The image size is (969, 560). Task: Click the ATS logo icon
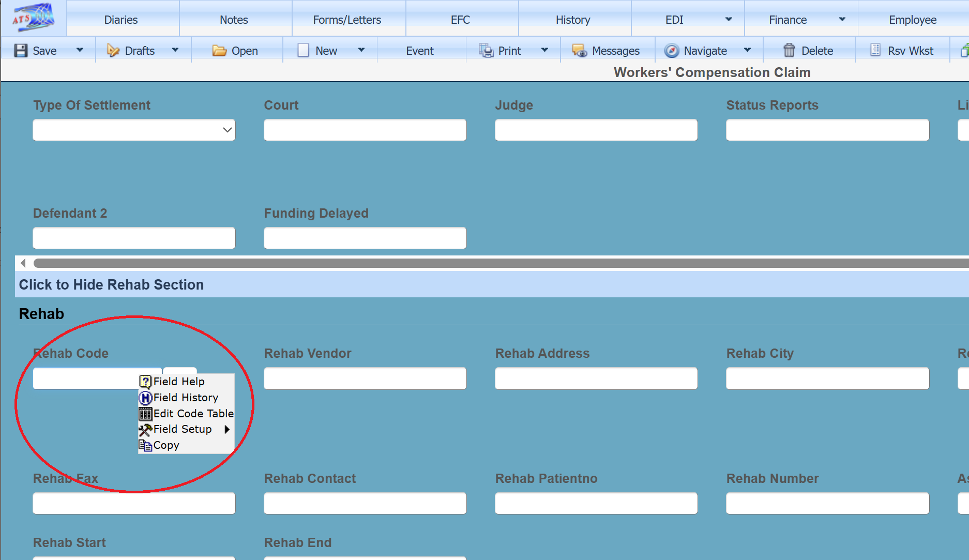coord(33,18)
